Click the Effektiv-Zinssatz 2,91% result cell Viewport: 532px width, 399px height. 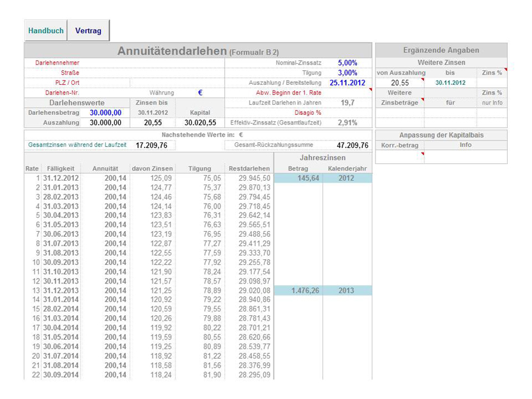(x=347, y=123)
